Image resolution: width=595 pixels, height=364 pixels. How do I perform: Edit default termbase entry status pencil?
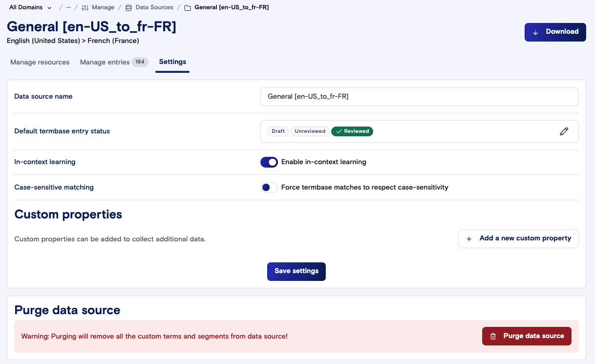[564, 131]
